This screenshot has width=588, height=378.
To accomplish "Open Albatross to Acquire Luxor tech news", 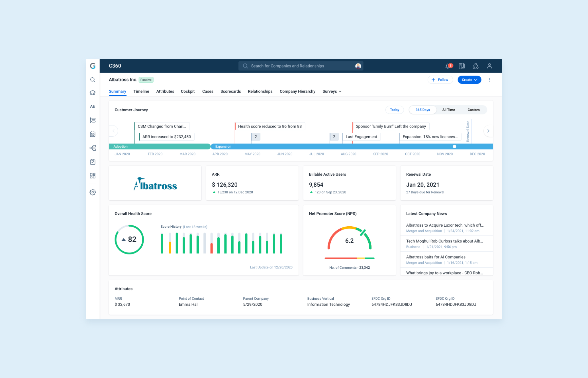I will [x=444, y=225].
